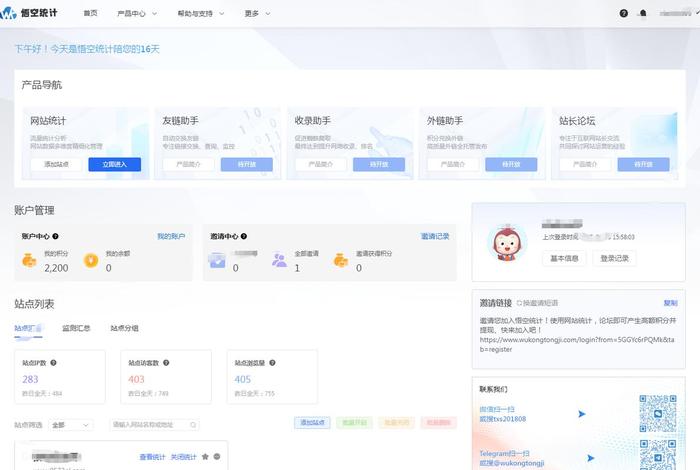Click the invitation URL text
Image resolution: width=700 pixels, height=470 pixels.
pos(577,345)
